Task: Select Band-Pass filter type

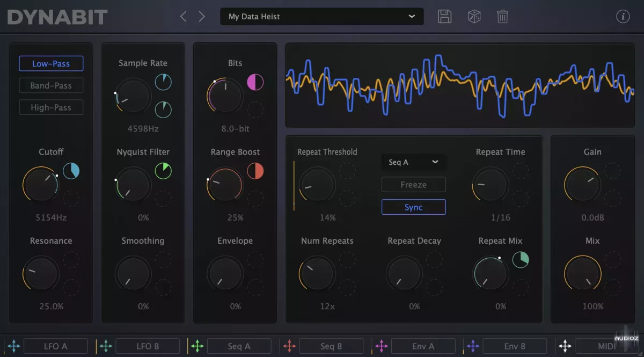Action: [51, 85]
